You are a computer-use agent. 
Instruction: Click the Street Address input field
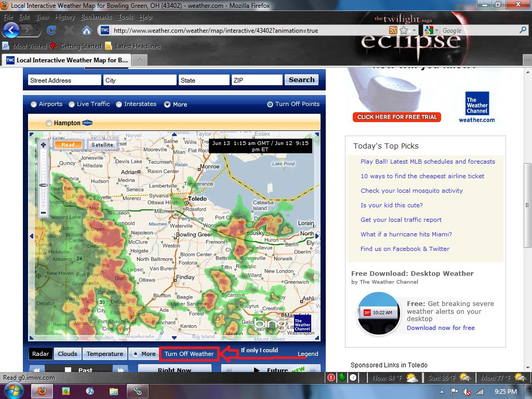(x=64, y=80)
